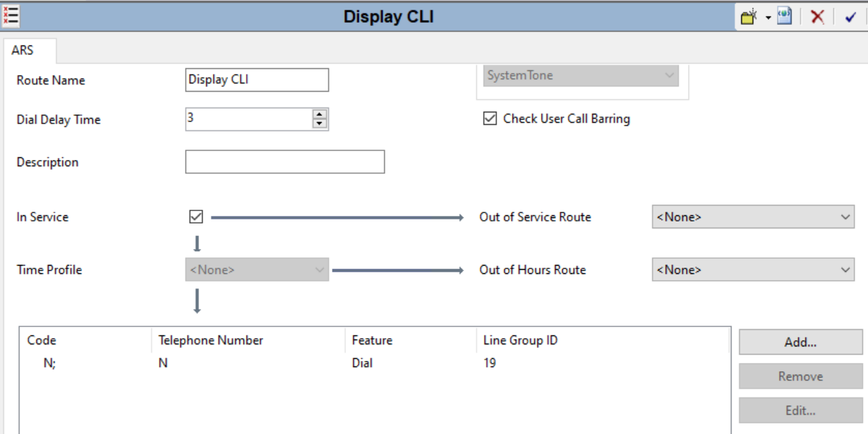Viewport: 868px width, 434px height.
Task: Open the Out of Service Route dropdown
Action: (753, 217)
